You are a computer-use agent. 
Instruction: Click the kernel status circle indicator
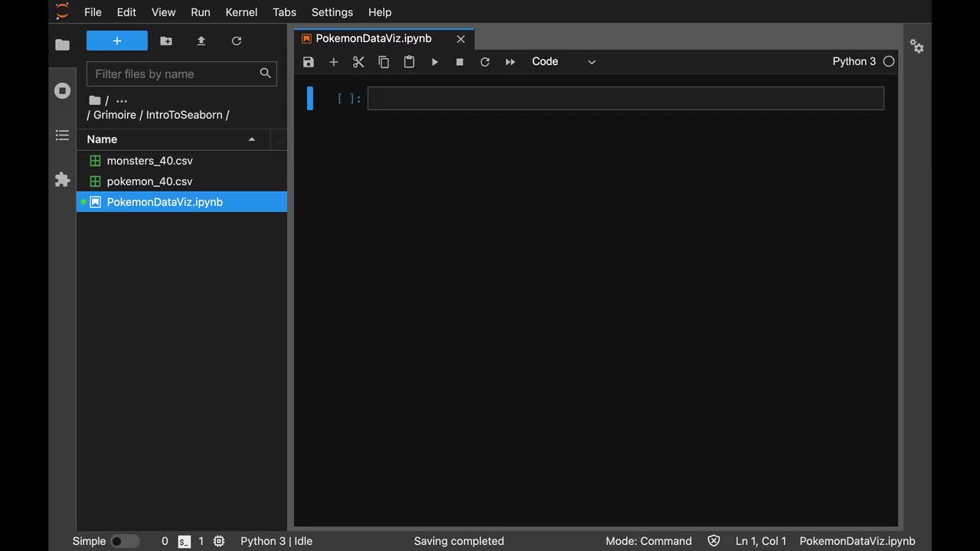pos(889,61)
